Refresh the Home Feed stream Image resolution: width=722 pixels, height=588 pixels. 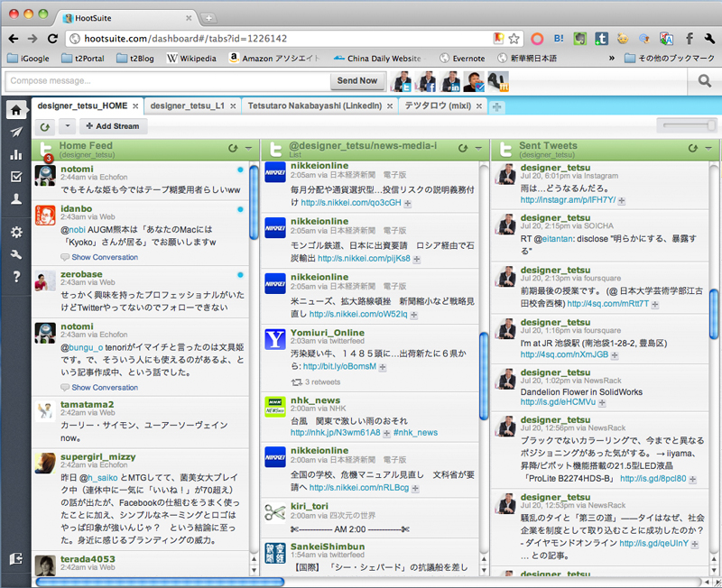click(233, 148)
